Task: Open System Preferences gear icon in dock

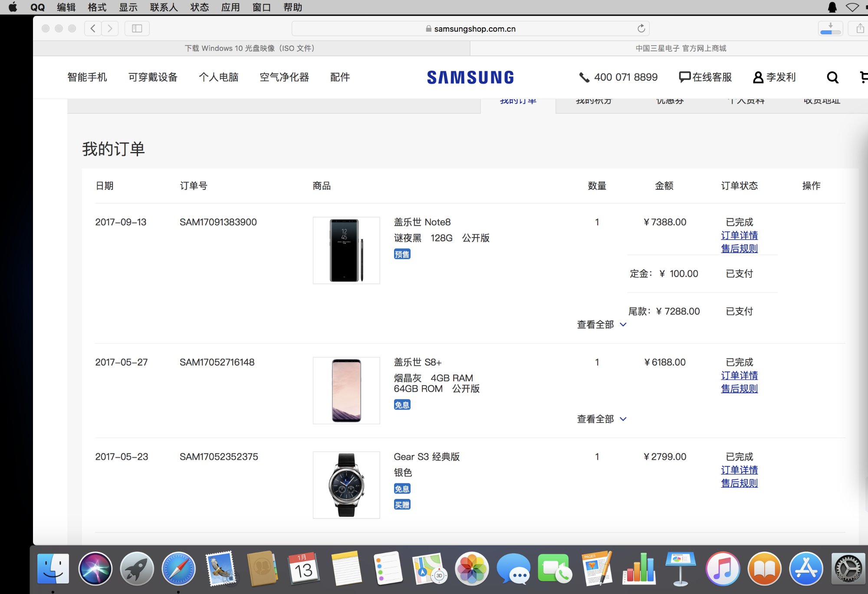Action: tap(848, 568)
